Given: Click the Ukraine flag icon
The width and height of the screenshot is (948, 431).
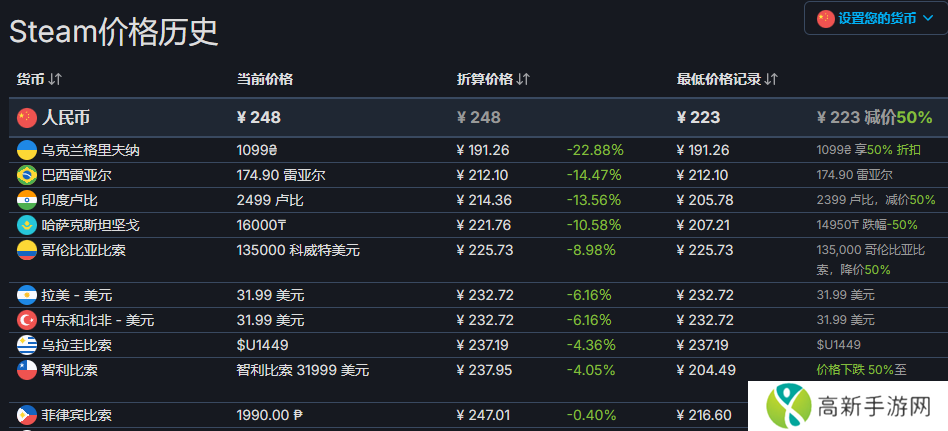Looking at the screenshot, I should [x=26, y=151].
